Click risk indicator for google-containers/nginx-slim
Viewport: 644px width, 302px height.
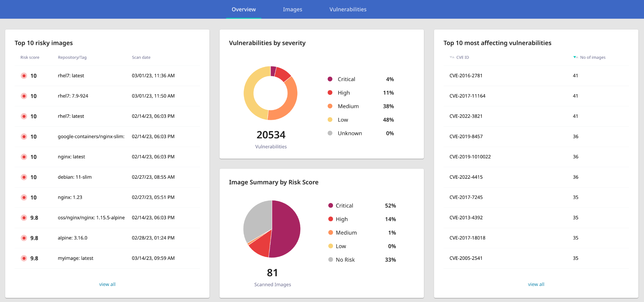pos(24,137)
